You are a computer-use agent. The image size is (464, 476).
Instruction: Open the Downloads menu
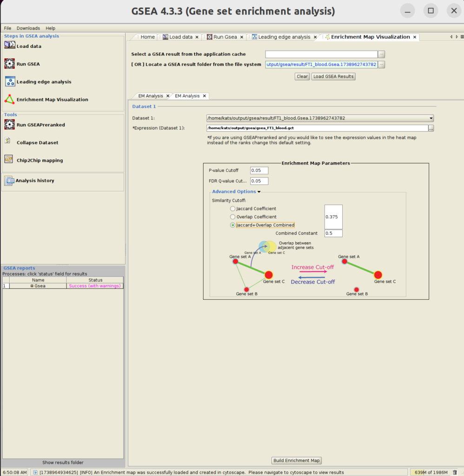pos(28,28)
